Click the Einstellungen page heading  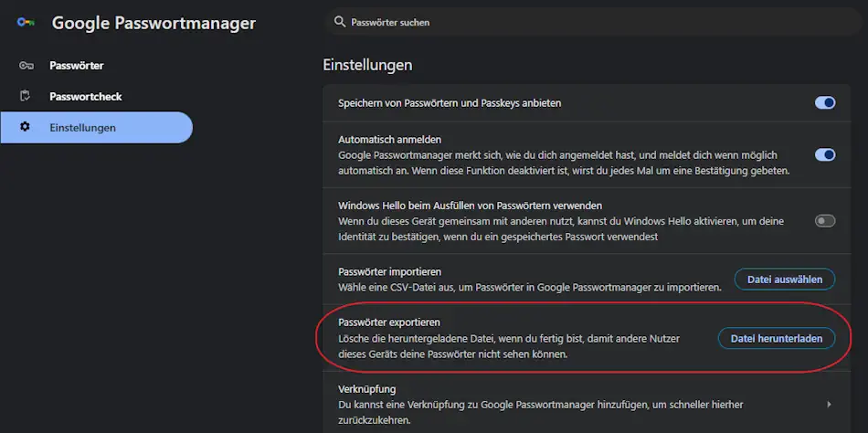pyautogui.click(x=367, y=65)
